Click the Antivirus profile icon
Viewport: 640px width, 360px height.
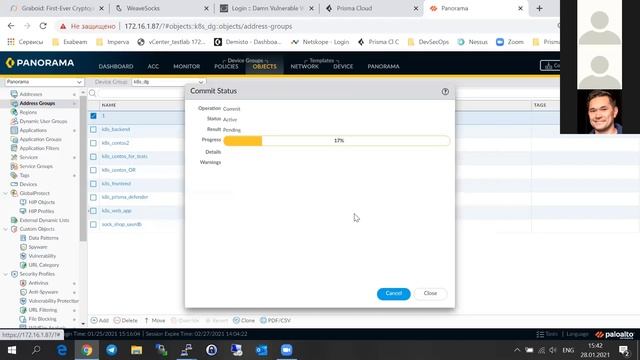(23, 283)
